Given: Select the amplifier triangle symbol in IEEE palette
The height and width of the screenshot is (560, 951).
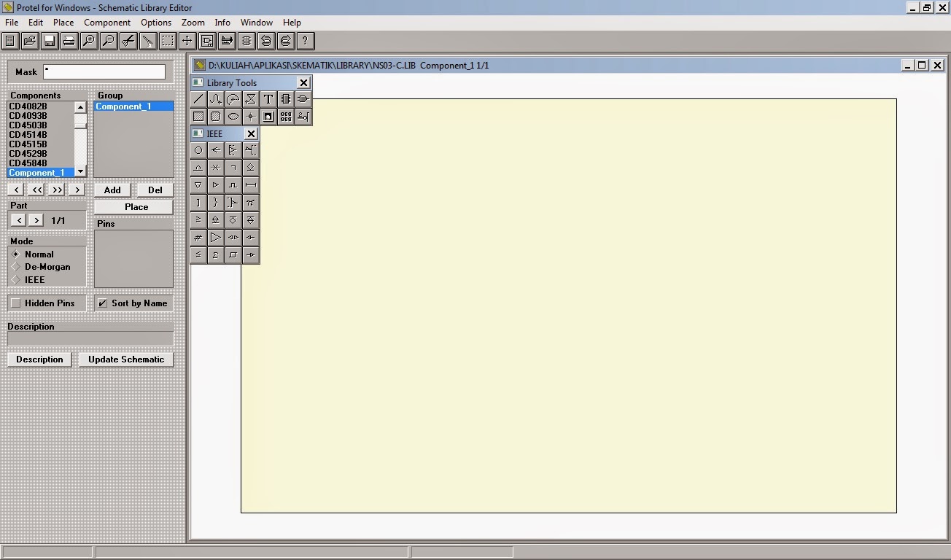Looking at the screenshot, I should (215, 237).
